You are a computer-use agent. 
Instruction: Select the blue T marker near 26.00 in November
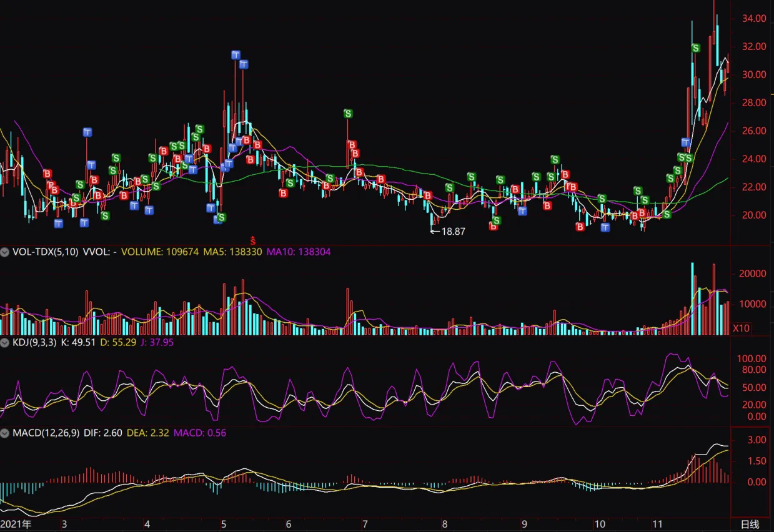[685, 142]
